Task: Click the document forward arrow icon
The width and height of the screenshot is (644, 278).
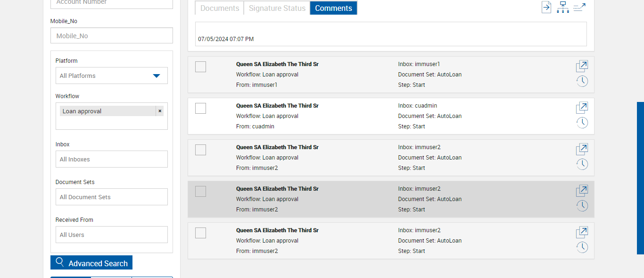Action: coord(546,7)
